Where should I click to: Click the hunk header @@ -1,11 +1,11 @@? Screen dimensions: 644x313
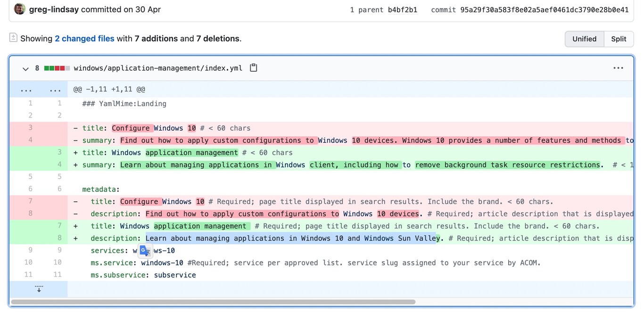coord(109,89)
